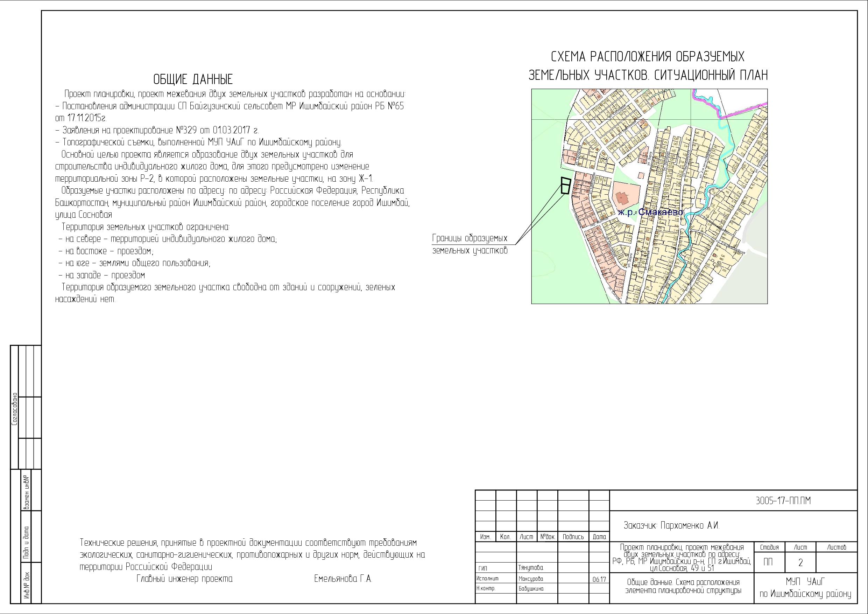Image resolution: width=868 pixels, height=614 pixels.
Task: Click the 'Тянутова' name in the ГИП row
Action: 531,568
